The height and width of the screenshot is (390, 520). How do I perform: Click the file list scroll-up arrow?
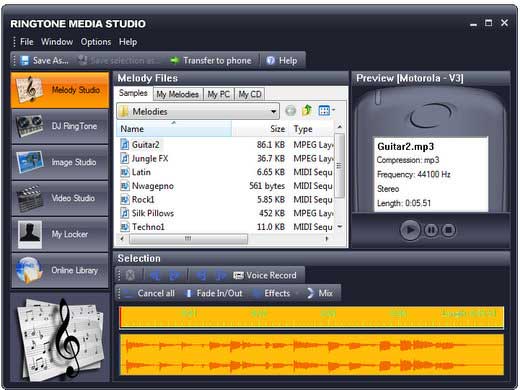pyautogui.click(x=340, y=127)
